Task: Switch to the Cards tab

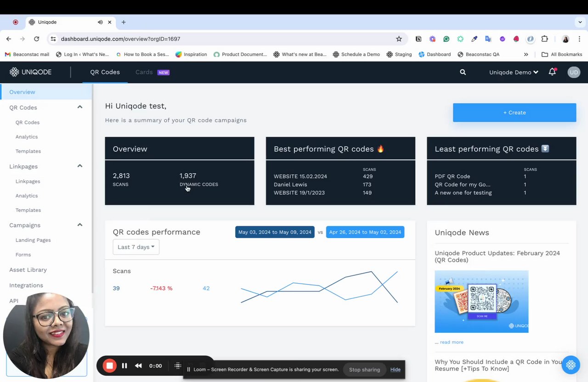Action: [144, 72]
